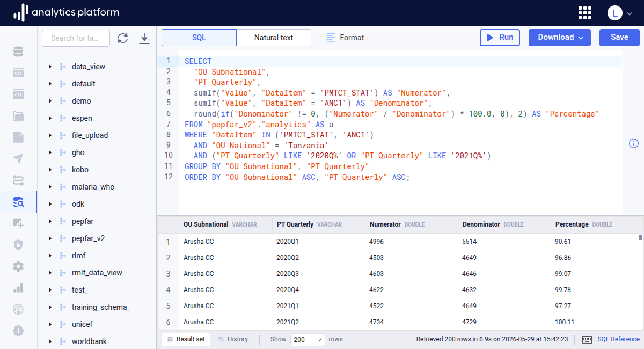Screen dimensions: 644x349
Task: Click the info icon beside the editor
Action: [633, 143]
